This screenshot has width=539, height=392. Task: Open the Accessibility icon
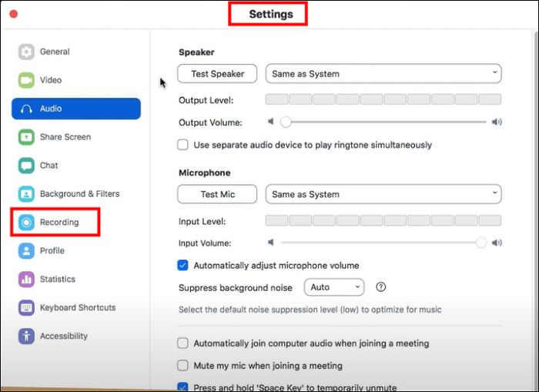click(x=27, y=337)
